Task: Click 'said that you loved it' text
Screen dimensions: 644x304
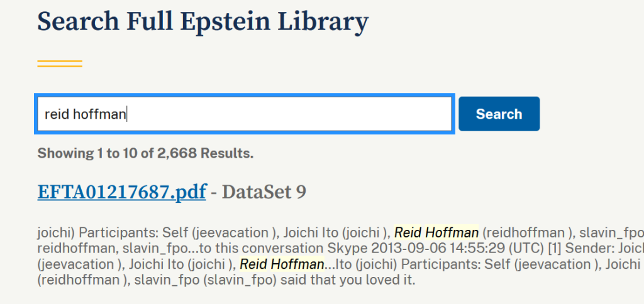Action: pos(352,280)
